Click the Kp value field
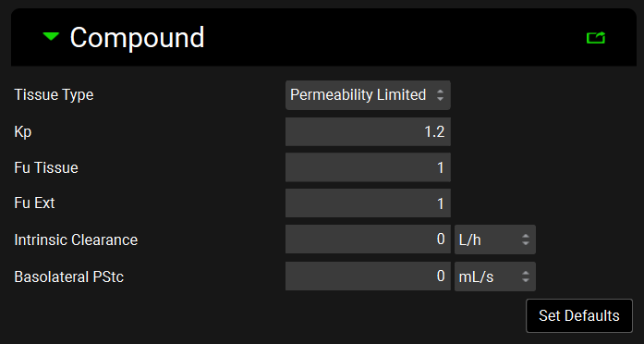Image resolution: width=644 pixels, height=344 pixels. (x=368, y=131)
